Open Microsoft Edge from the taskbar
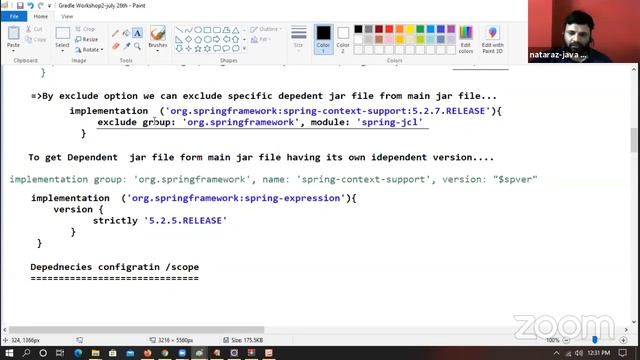 pyautogui.click(x=78, y=353)
